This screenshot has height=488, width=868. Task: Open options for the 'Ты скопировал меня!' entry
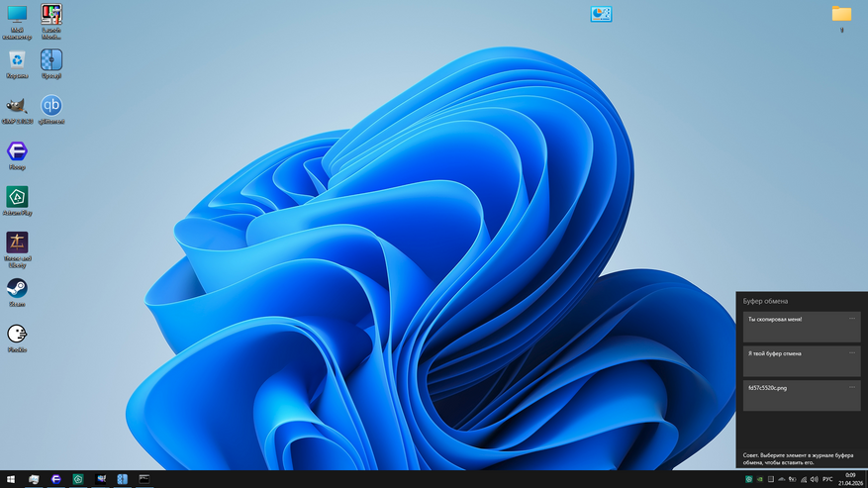(x=852, y=319)
